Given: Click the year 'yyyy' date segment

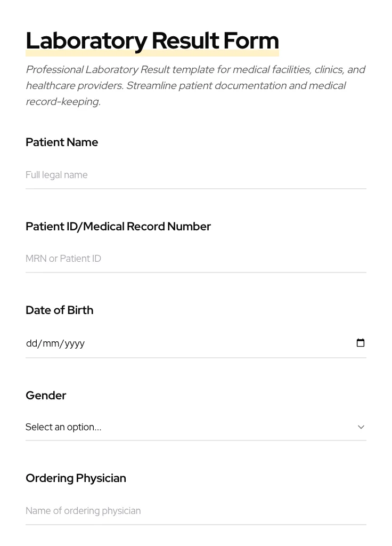Looking at the screenshot, I should coord(74,343).
